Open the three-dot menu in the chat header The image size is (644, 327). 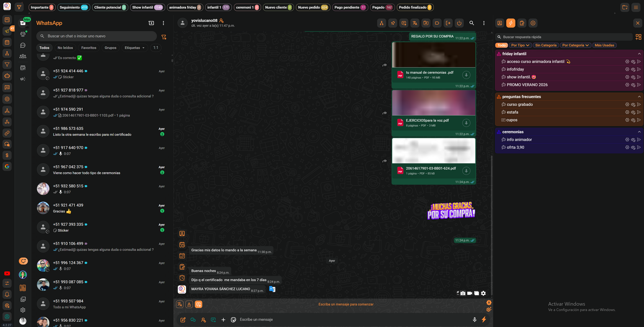(484, 23)
